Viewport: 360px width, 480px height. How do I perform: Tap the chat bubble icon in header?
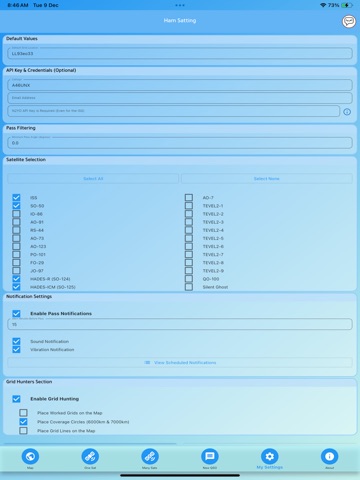coord(349,21)
